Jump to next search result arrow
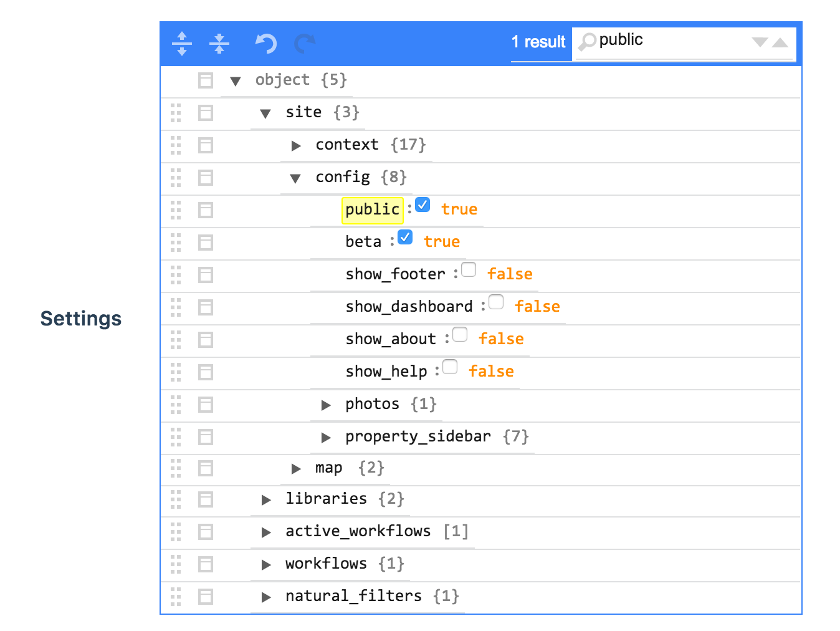The image size is (840, 631). point(760,42)
